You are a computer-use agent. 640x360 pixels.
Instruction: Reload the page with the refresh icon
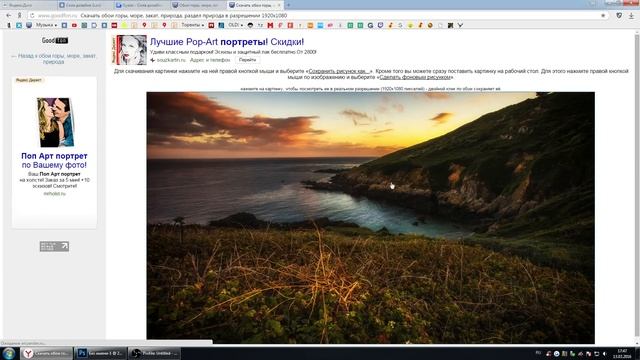click(x=32, y=16)
